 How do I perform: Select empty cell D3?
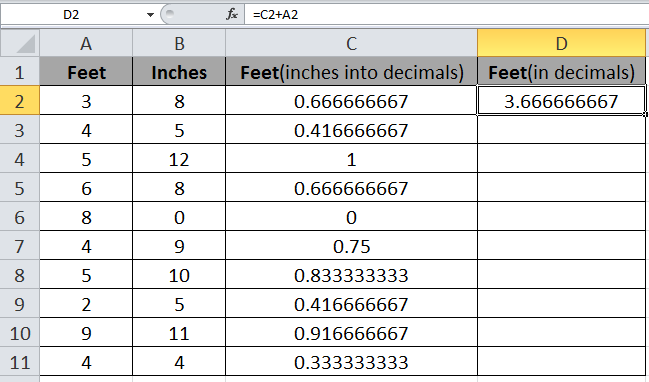click(x=561, y=130)
